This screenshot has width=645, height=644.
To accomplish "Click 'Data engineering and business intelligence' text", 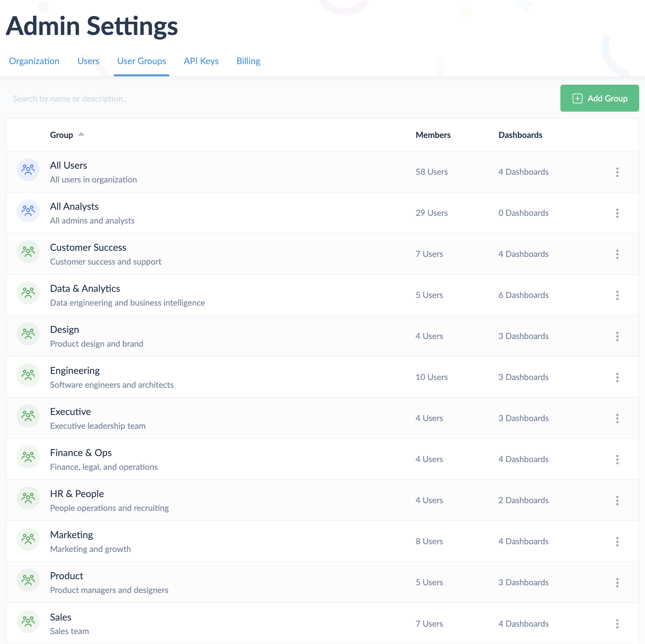I will coord(127,303).
